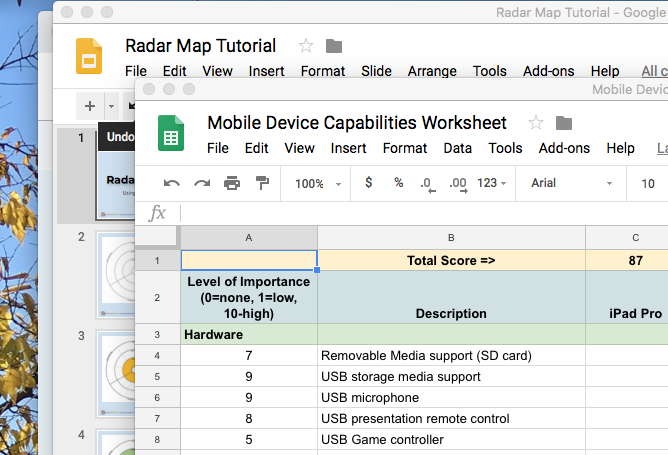Screen dimensions: 668x455
Task: Format as percent with % icon
Action: pos(398,183)
